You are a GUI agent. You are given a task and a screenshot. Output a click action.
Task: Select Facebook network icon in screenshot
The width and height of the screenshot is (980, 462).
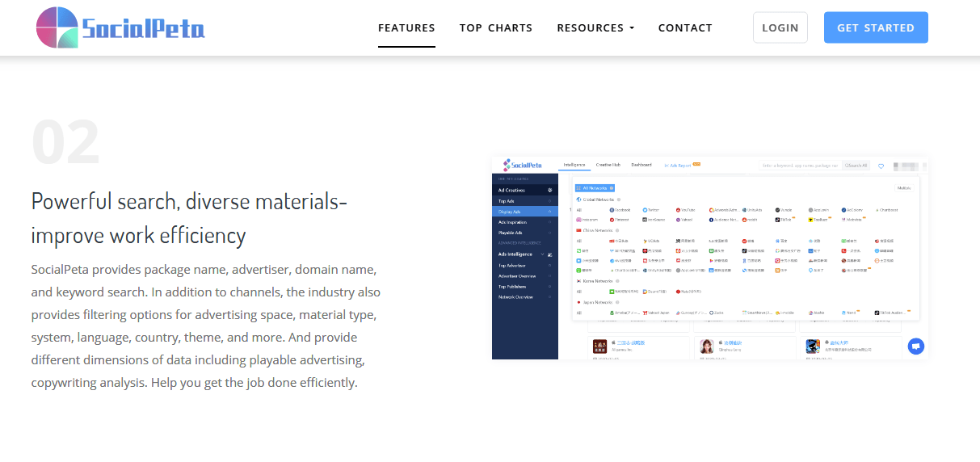pyautogui.click(x=620, y=210)
